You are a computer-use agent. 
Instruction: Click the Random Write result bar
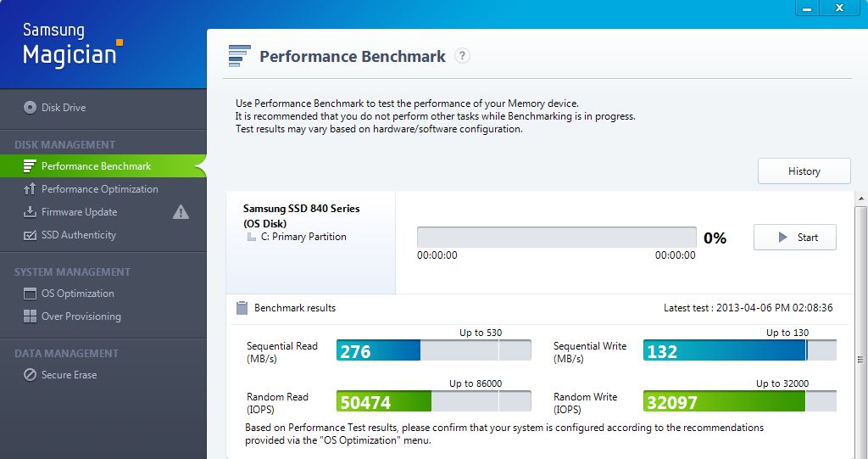point(739,401)
